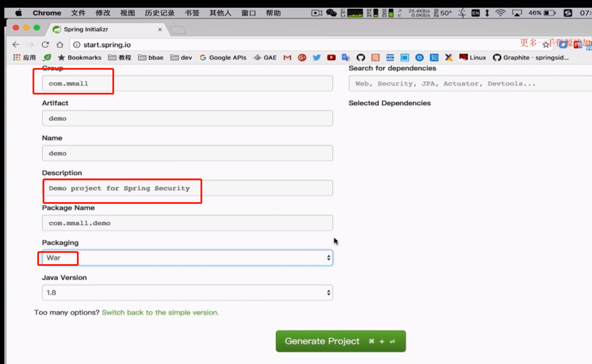
Task: Click the EN input source icon
Action: [x=475, y=13]
